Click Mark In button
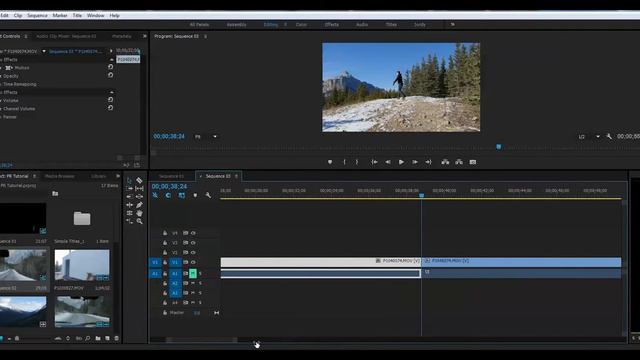Viewport: 640px width, 360px height. tap(344, 162)
